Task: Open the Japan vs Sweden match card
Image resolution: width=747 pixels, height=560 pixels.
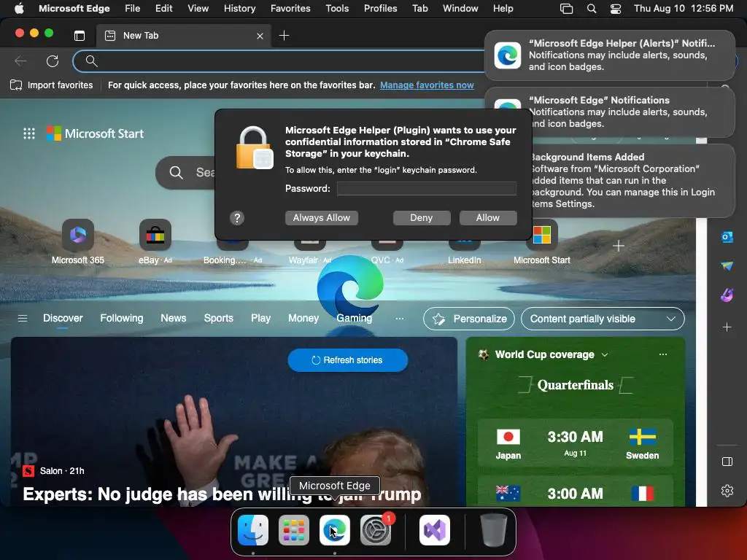Action: pos(575,443)
